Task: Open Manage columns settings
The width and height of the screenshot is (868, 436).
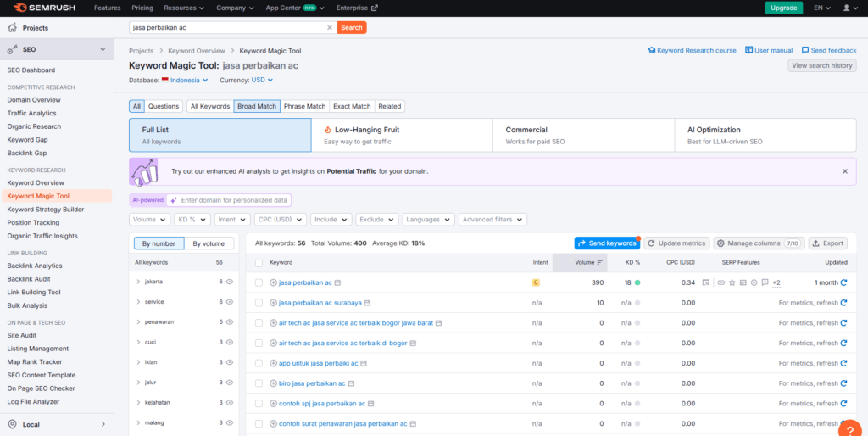Action: 759,243
